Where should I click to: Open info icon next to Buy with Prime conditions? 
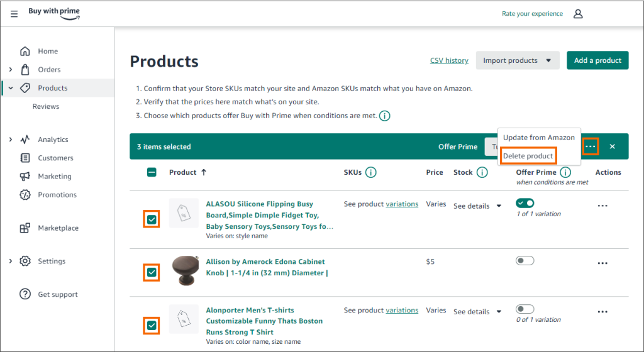click(384, 116)
